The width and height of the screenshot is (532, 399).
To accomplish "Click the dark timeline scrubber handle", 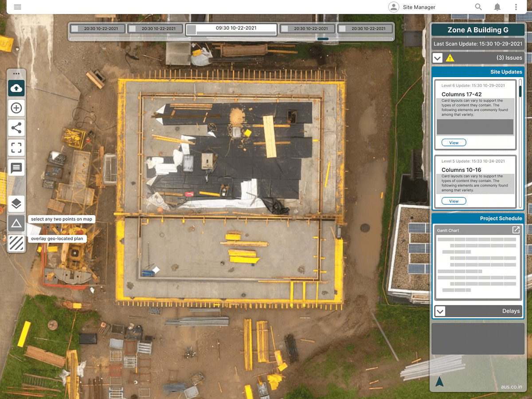I will tap(323, 39).
